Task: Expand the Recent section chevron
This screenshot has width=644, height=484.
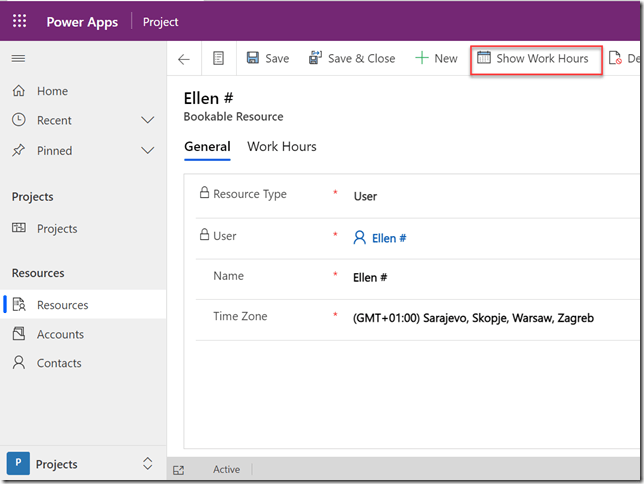Action: pyautogui.click(x=148, y=121)
